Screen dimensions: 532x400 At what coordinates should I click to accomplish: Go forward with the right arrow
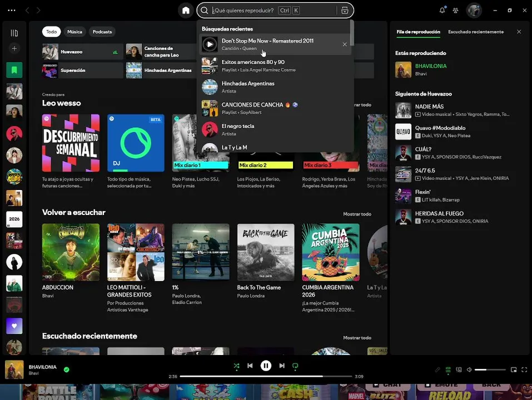[38, 11]
